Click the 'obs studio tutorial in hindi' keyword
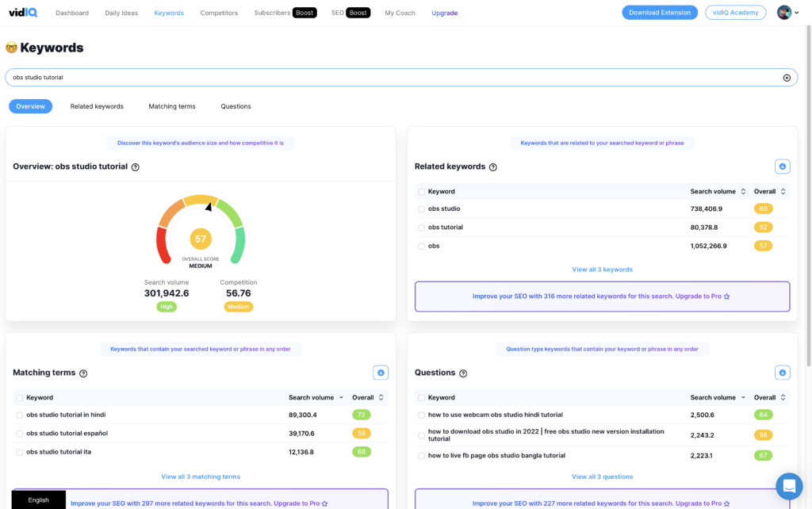Viewport: 812px width, 509px height. coord(66,415)
